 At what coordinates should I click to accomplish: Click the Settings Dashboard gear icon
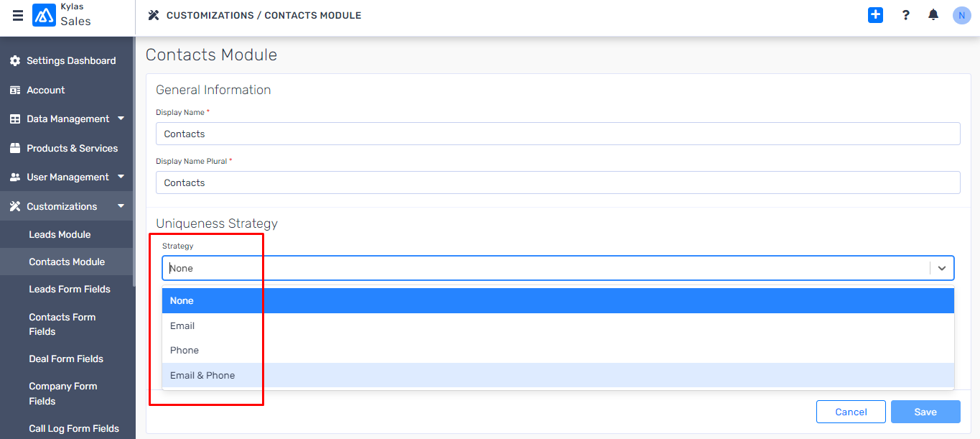point(15,61)
